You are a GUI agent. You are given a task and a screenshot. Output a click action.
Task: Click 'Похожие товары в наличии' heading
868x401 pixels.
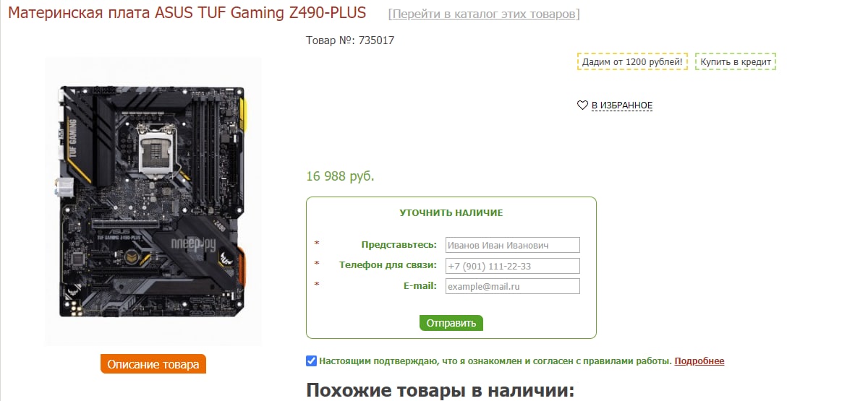pyautogui.click(x=440, y=391)
